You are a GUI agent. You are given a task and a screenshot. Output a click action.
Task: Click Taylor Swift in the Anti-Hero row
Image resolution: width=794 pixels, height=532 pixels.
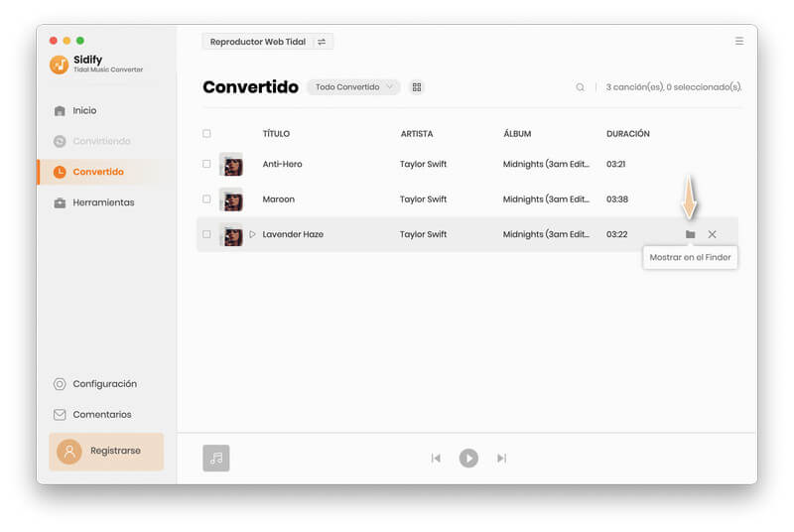424,164
